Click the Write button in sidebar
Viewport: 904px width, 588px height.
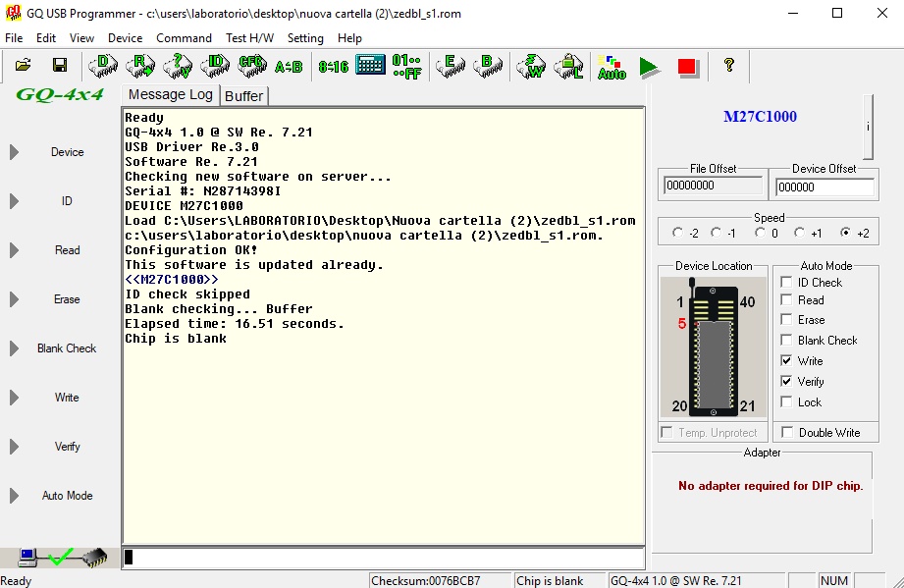(x=67, y=398)
